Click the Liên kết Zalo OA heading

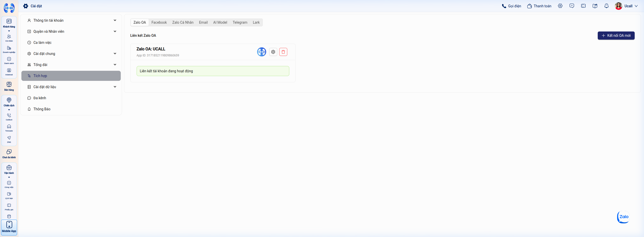[x=143, y=36]
